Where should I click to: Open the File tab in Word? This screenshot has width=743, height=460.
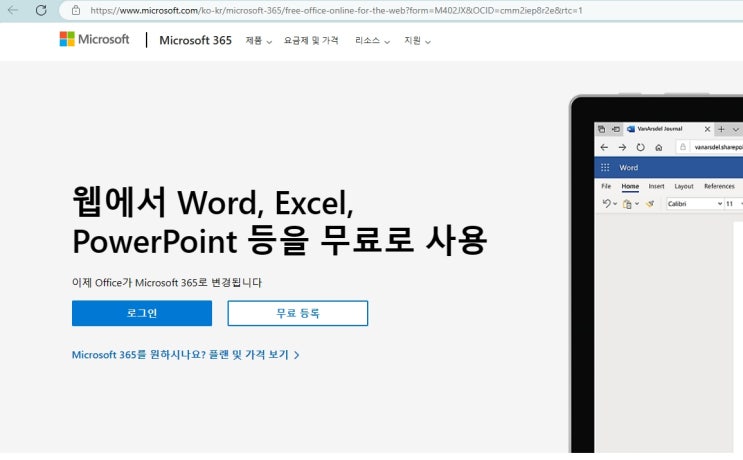tap(606, 186)
